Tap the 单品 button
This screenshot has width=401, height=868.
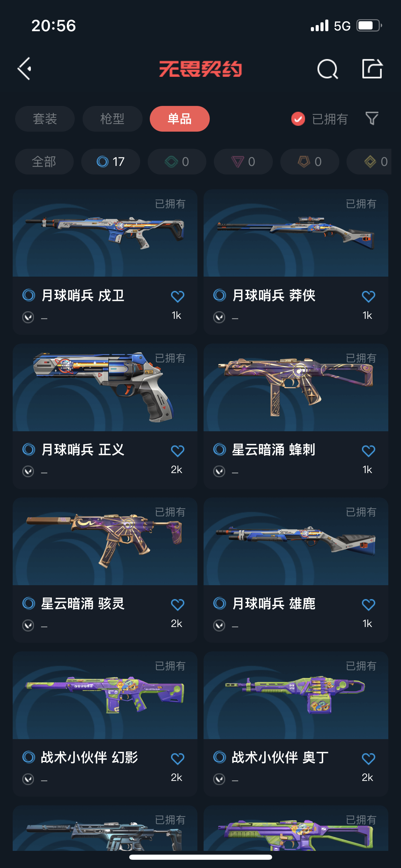click(x=180, y=119)
